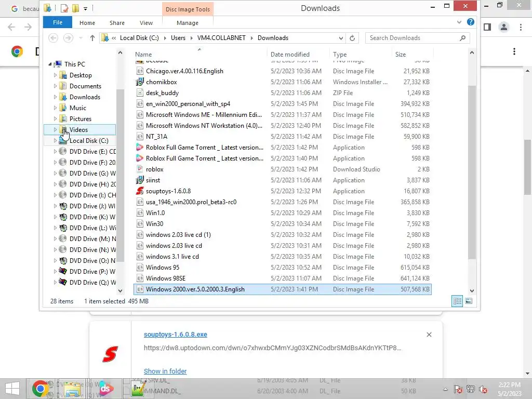Image resolution: width=532 pixels, height=399 pixels.
Task: Open Chrome from the taskbar
Action: (40, 389)
